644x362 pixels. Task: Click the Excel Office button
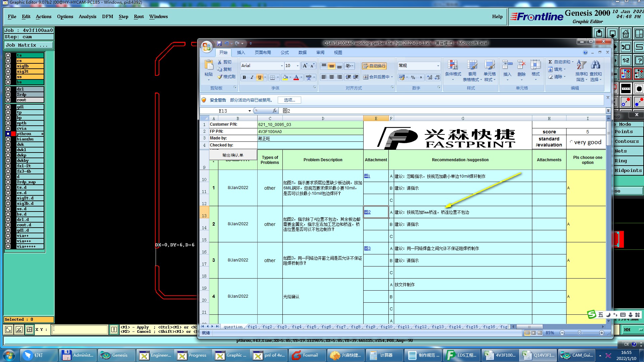207,46
